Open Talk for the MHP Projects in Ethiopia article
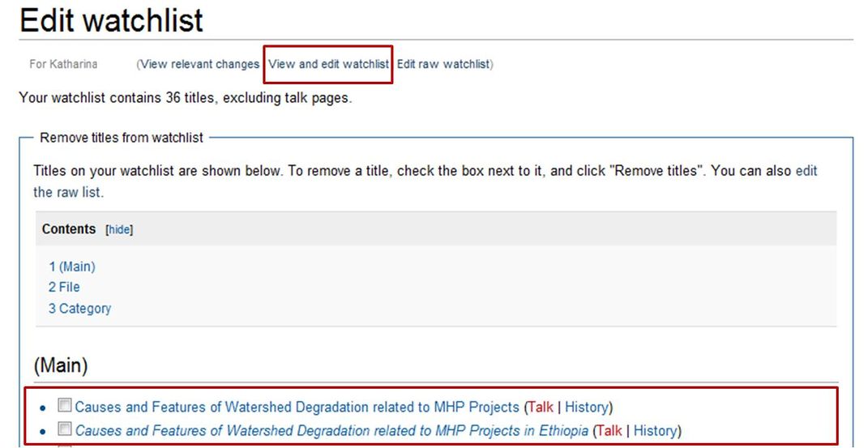The width and height of the screenshot is (868, 448). tap(609, 430)
